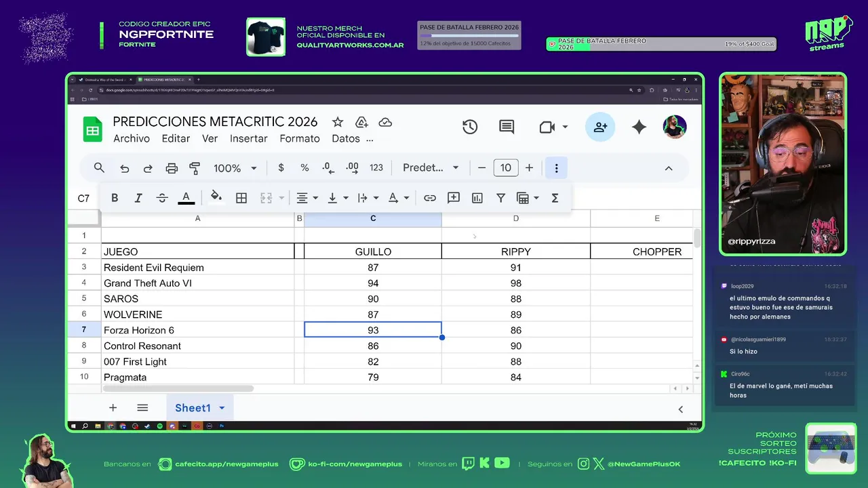This screenshot has width=868, height=488.
Task: Start a Meet call camera icon
Action: click(547, 127)
